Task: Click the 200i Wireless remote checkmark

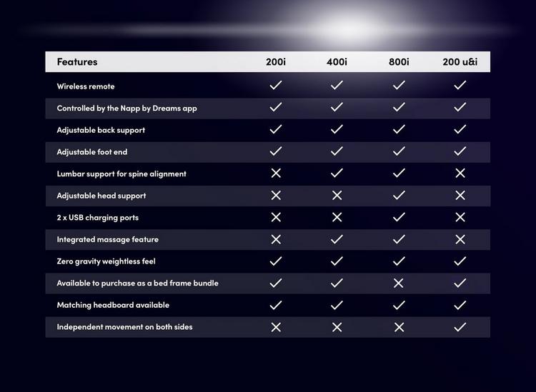Action: pos(276,85)
